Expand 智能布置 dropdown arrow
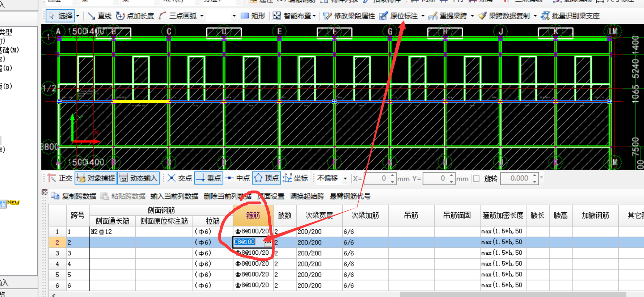The image size is (644, 297). [314, 16]
